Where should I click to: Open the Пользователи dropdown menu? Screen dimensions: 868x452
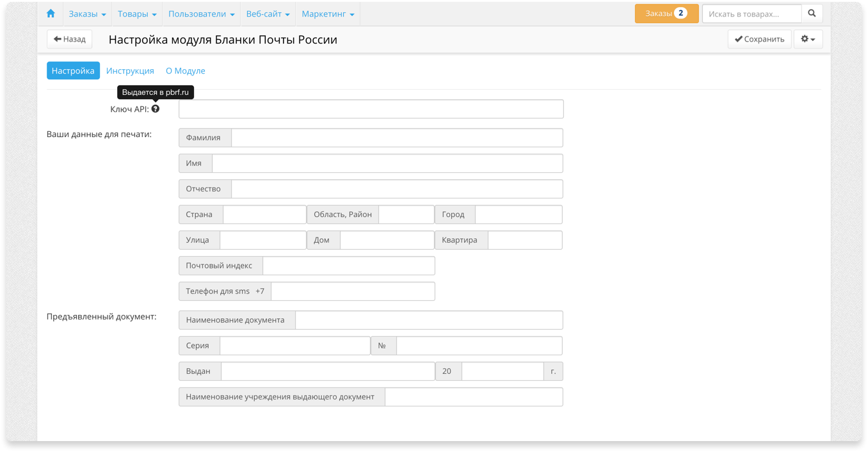coord(201,13)
